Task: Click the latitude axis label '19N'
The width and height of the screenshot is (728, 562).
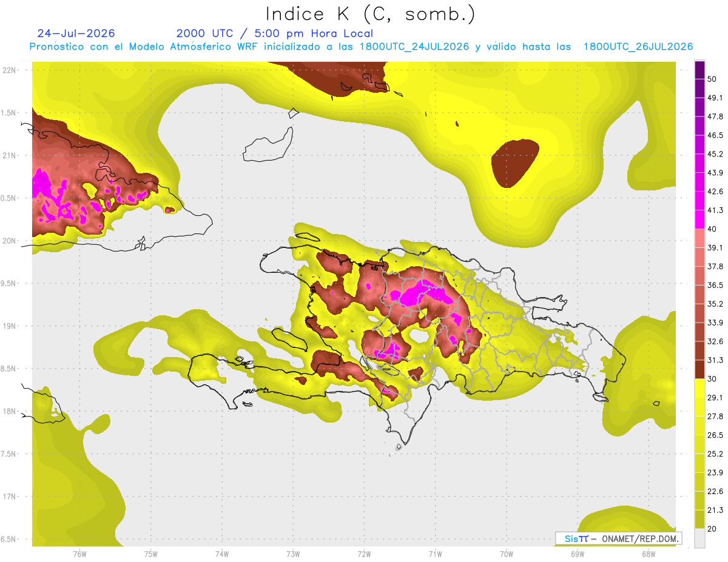Action: [9, 326]
